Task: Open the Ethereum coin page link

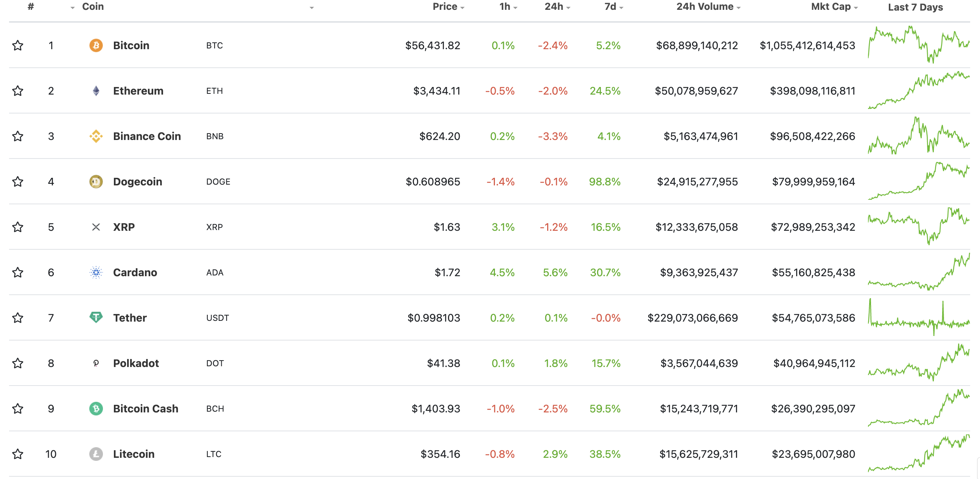Action: tap(138, 90)
